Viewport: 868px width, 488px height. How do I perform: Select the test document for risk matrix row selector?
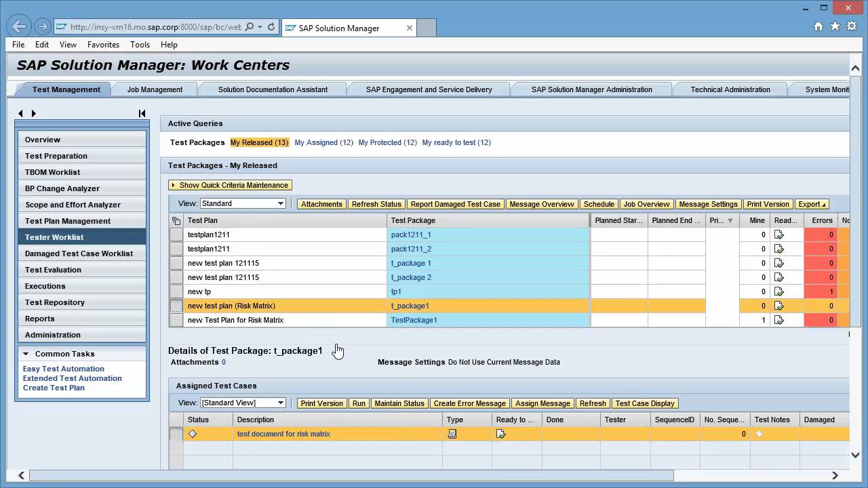tap(176, 434)
